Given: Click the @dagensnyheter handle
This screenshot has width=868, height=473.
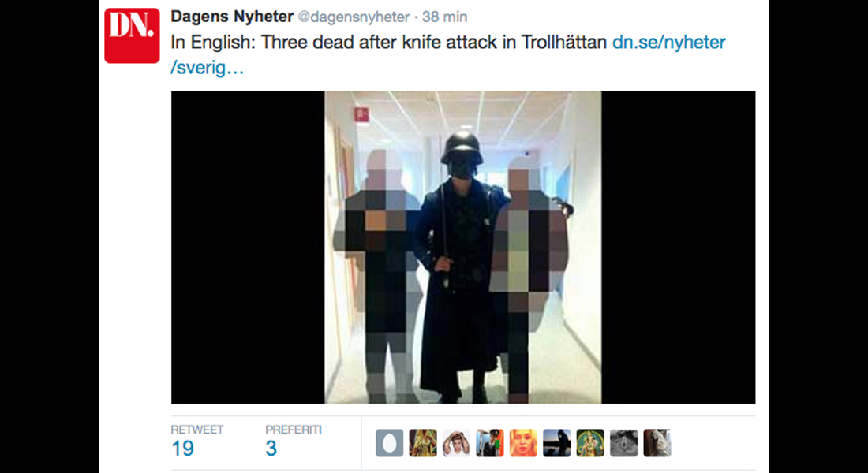Looking at the screenshot, I should coord(354,17).
